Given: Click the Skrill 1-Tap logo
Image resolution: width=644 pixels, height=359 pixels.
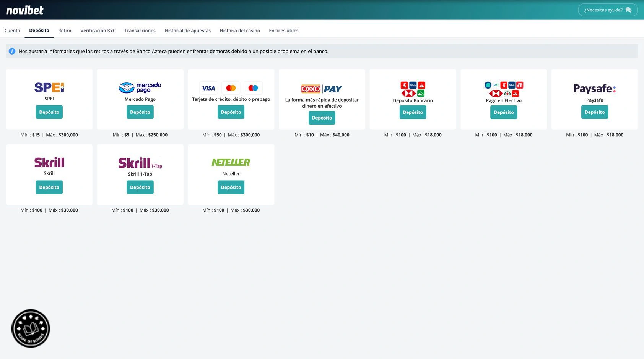Looking at the screenshot, I should tap(140, 163).
